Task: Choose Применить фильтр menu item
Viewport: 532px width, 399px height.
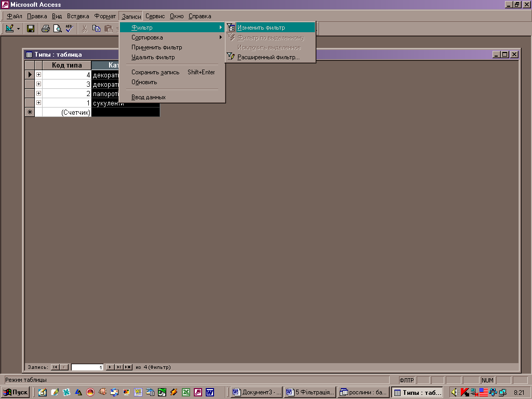Action: 172,47
